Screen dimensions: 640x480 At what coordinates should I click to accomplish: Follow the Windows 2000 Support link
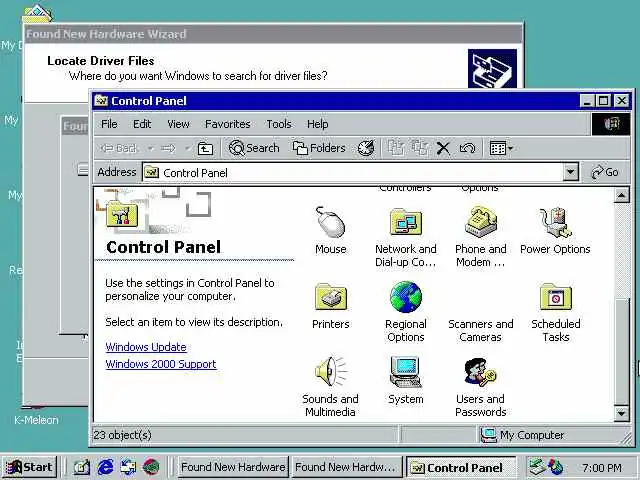[161, 364]
